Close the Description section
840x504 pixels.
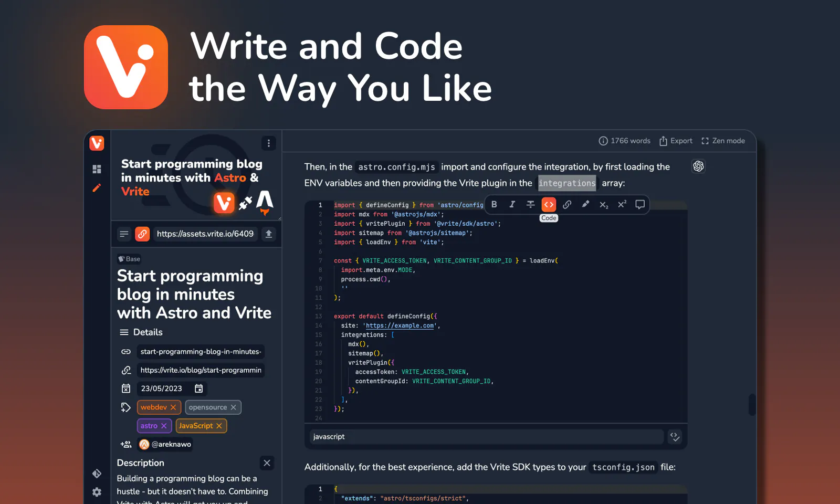267,463
